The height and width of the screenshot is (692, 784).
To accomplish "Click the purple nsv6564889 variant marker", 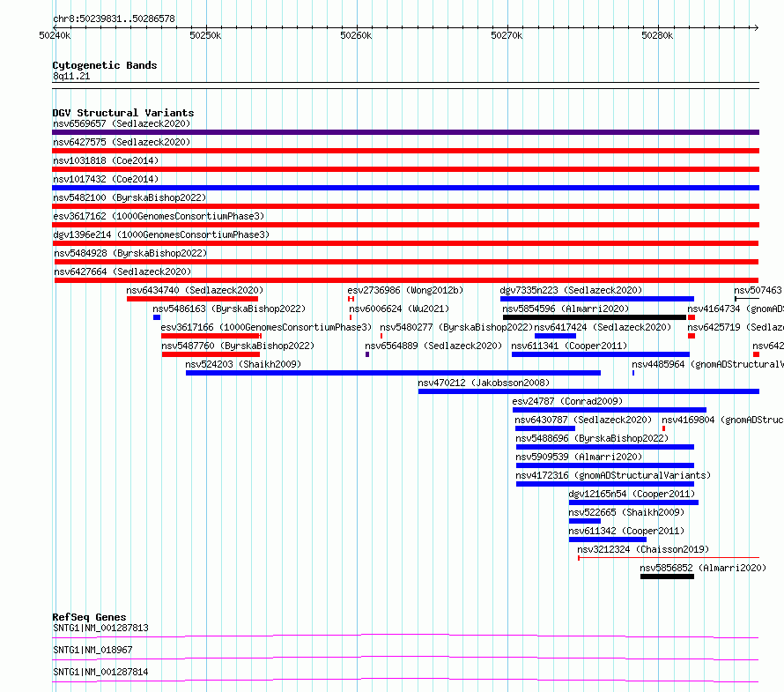I will [367, 354].
